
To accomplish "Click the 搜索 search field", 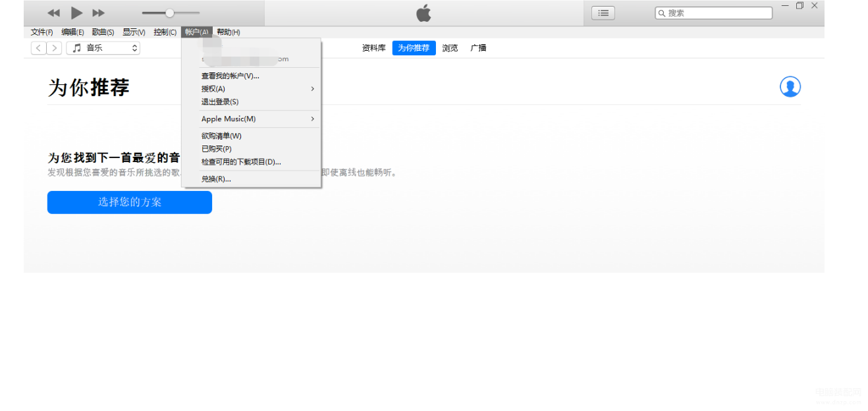I will (x=713, y=13).
